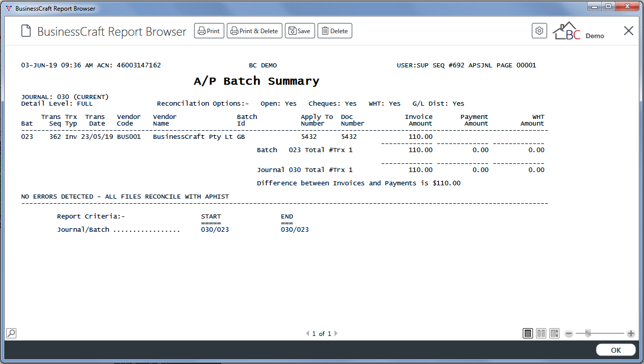The height and width of the screenshot is (364, 644).
Task: Click 'Journal 030 Total #Trx 1' line
Action: pos(304,169)
